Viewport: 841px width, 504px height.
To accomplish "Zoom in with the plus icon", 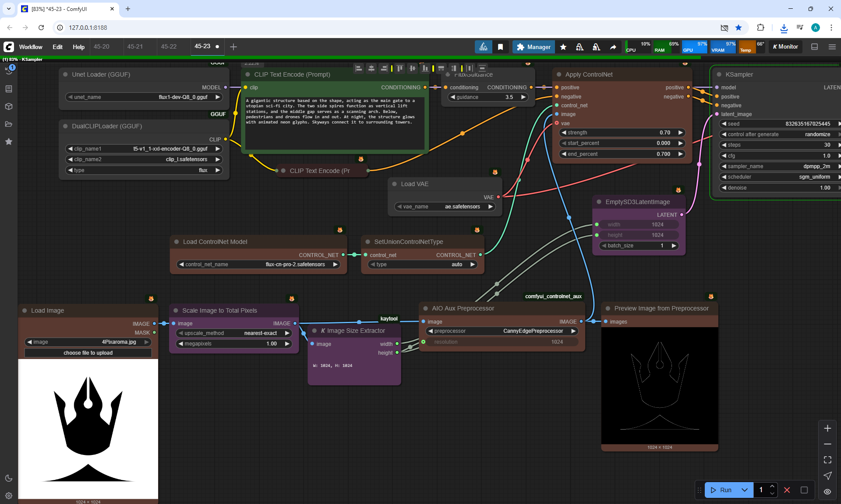I will (827, 428).
